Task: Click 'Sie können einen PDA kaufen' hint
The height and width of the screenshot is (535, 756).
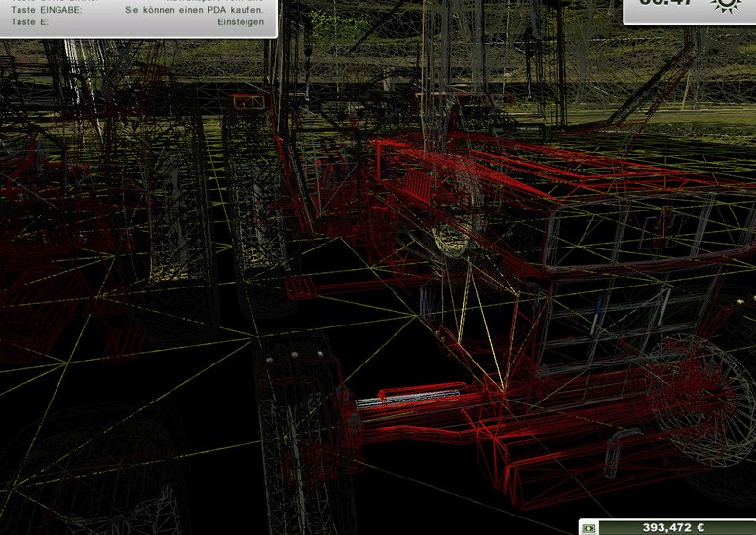Action: coord(195,9)
